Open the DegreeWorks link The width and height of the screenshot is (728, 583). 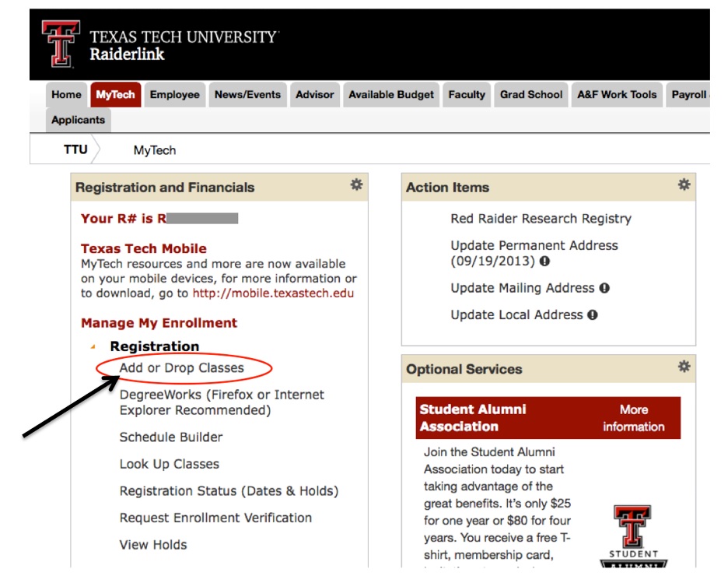point(222,402)
